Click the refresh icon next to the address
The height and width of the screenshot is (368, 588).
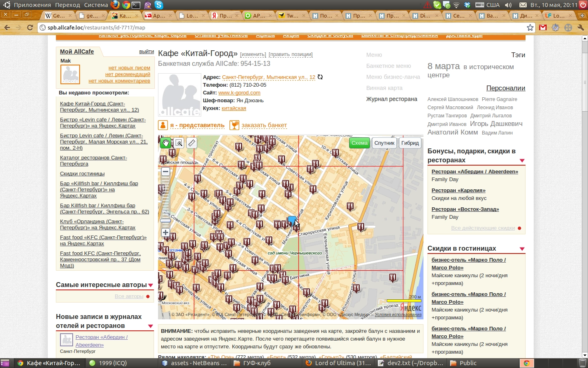click(320, 77)
